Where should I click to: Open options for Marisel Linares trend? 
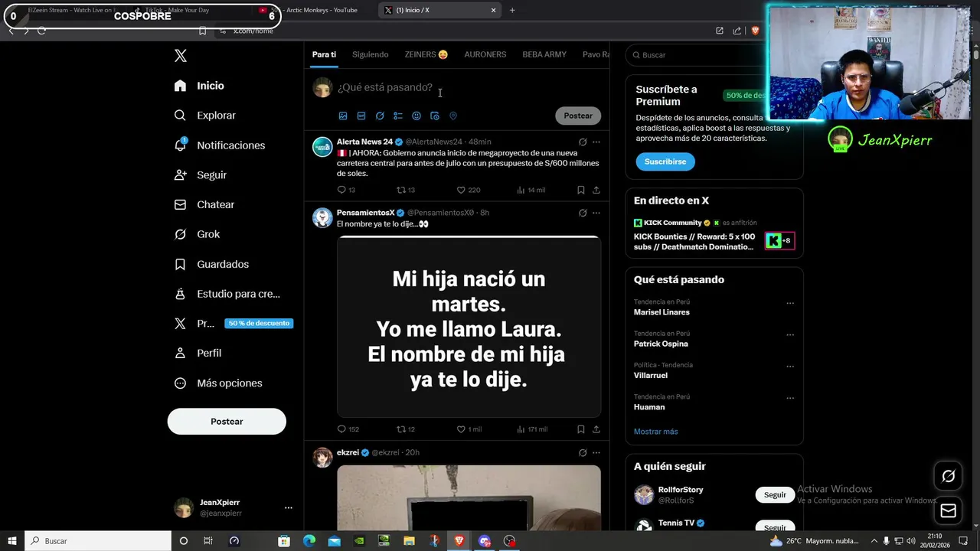click(790, 303)
